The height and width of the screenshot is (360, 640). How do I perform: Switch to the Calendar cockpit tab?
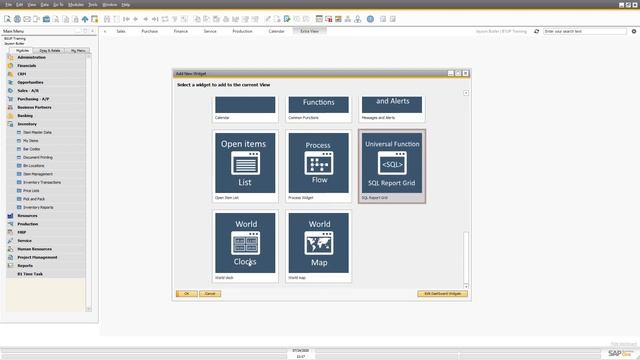tap(276, 31)
